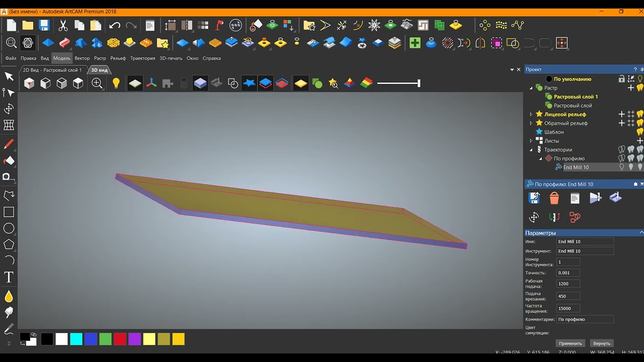The width and height of the screenshot is (644, 362).
Task: Open the 3D-печать menu
Action: [171, 58]
